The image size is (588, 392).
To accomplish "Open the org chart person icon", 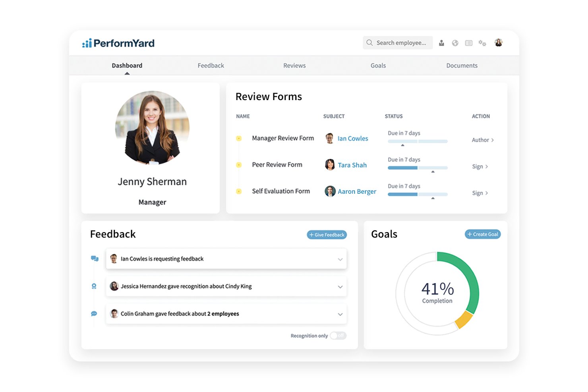I will [441, 43].
